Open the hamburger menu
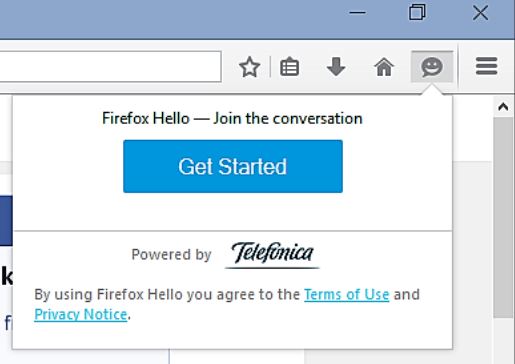The height and width of the screenshot is (364, 515). (x=487, y=66)
